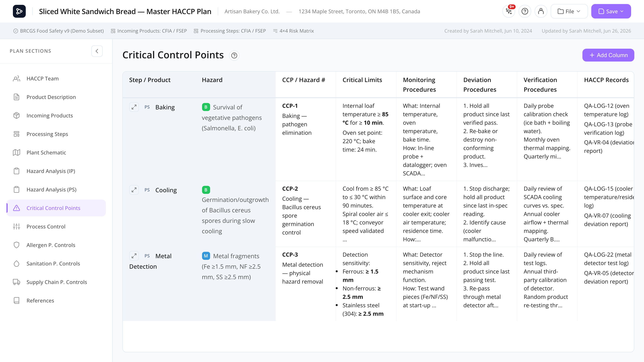
Task: Click the Plant Schematic map icon
Action: point(17,152)
